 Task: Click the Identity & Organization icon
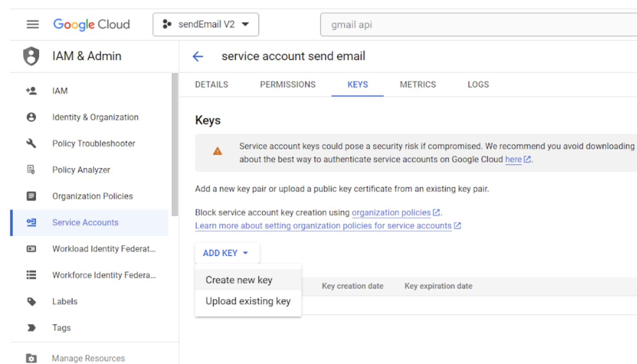[x=31, y=117]
